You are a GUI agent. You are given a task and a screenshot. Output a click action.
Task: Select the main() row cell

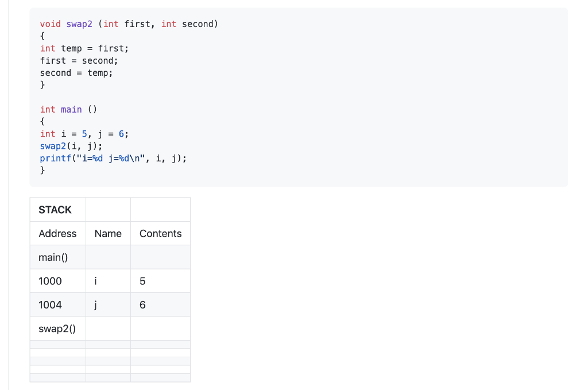coord(58,257)
